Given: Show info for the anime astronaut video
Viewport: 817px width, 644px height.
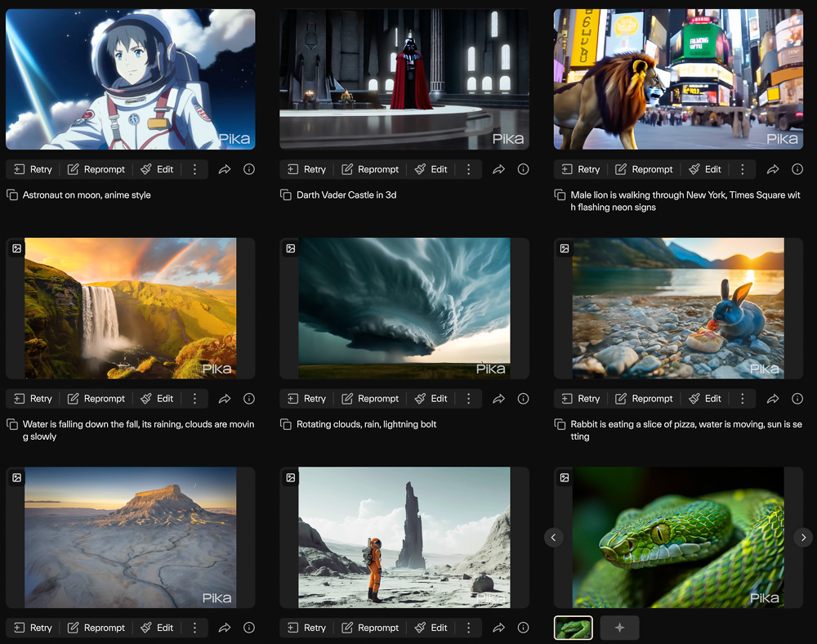Looking at the screenshot, I should coord(249,169).
